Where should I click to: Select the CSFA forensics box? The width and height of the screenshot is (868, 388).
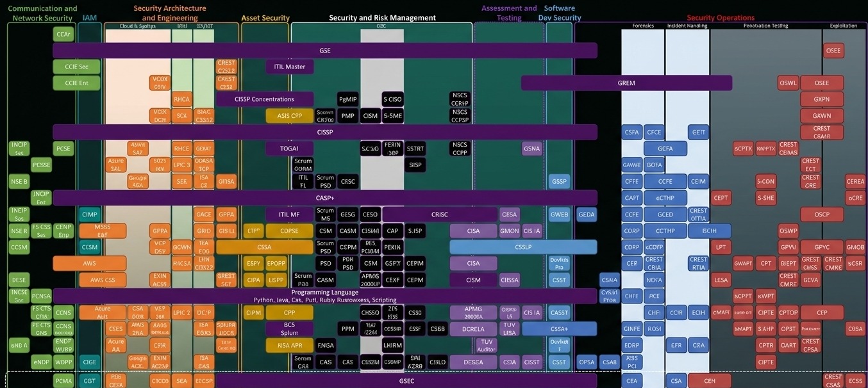631,133
